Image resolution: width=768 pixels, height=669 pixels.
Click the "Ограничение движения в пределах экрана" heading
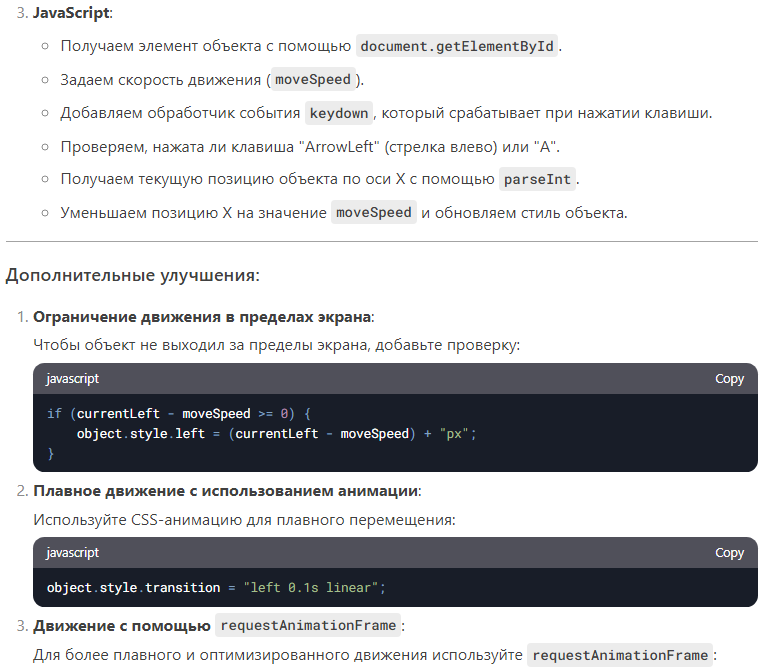coord(202,317)
